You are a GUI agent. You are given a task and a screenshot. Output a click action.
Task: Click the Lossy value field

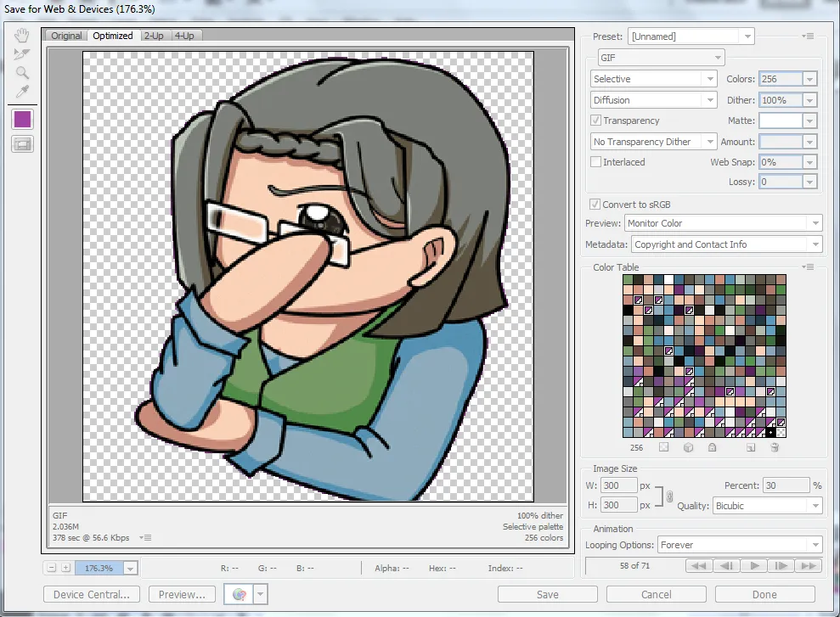click(x=781, y=182)
